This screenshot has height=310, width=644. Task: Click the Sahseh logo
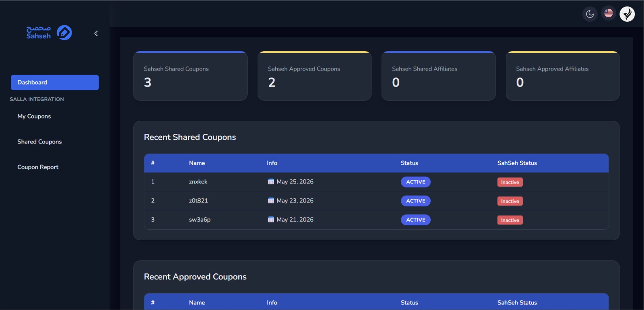[49, 33]
